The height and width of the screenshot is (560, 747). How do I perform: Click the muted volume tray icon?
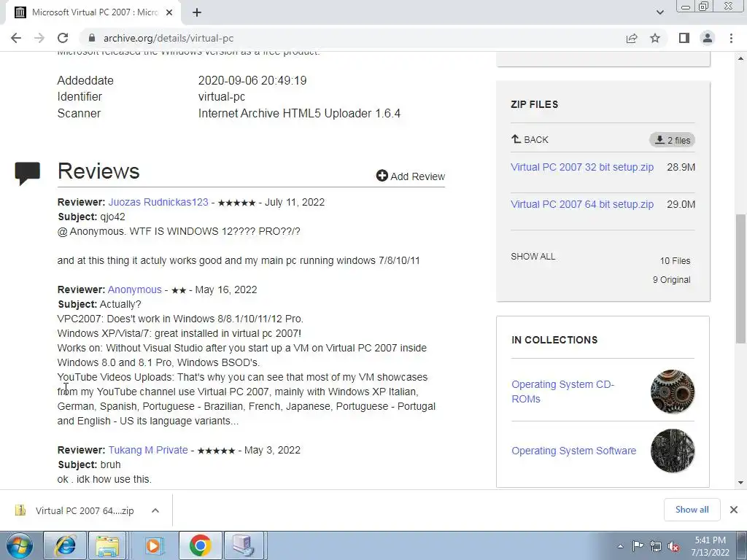tap(673, 547)
